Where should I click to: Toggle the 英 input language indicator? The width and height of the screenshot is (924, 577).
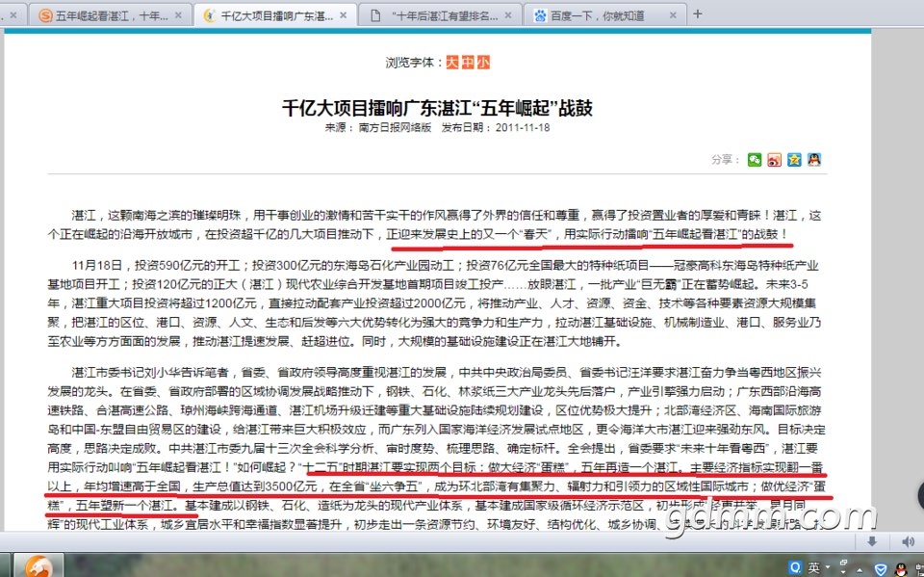[x=813, y=566]
